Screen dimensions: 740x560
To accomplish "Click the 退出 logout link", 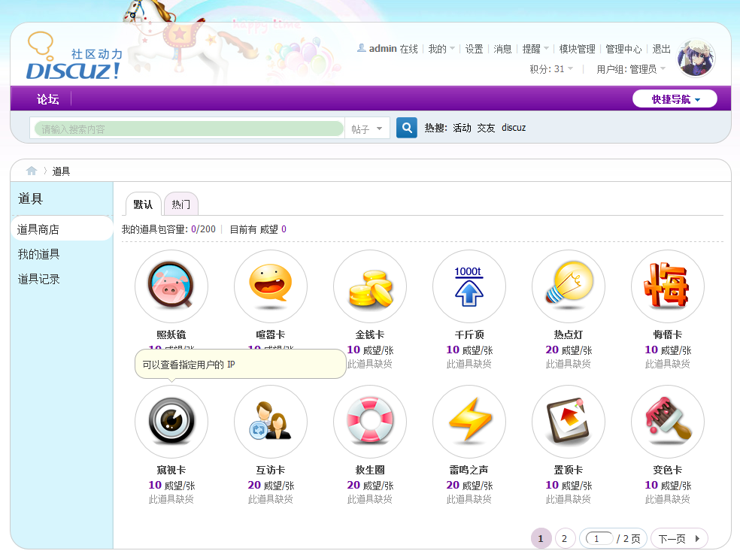I will tap(661, 49).
